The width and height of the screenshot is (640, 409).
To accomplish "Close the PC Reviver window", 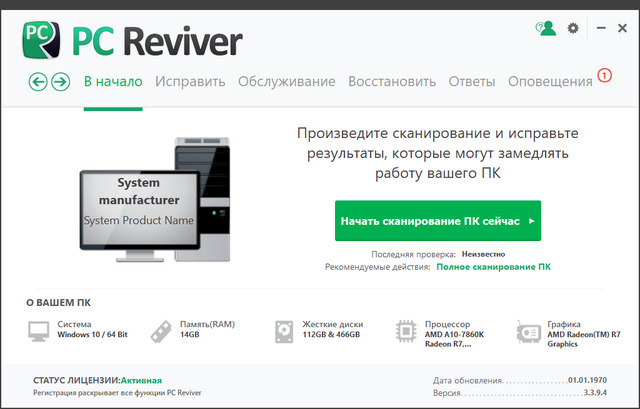I will tap(622, 28).
